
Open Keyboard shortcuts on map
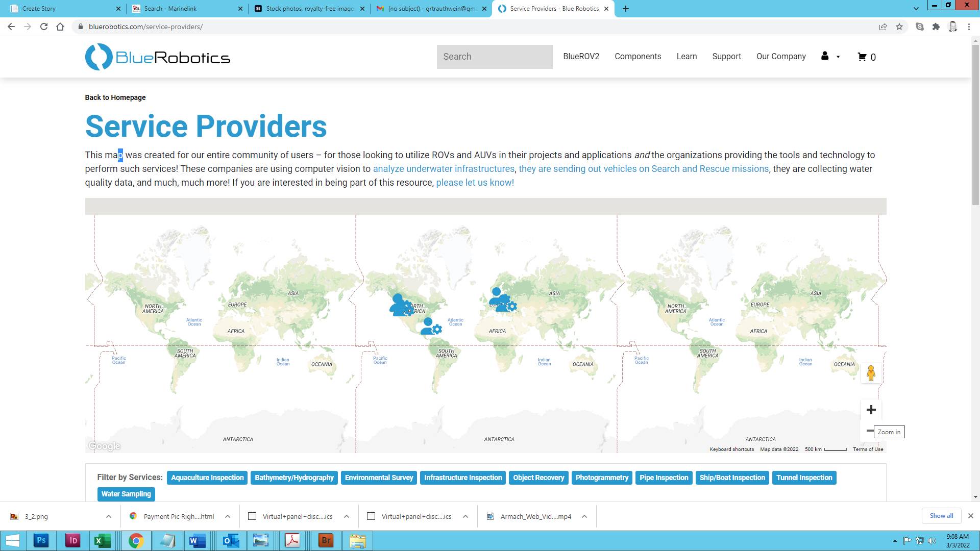pyautogui.click(x=731, y=449)
